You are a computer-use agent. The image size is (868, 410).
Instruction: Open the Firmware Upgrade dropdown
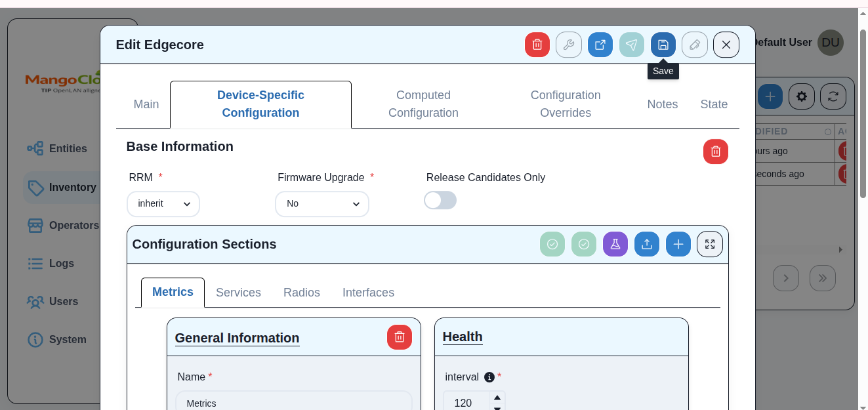(x=321, y=204)
